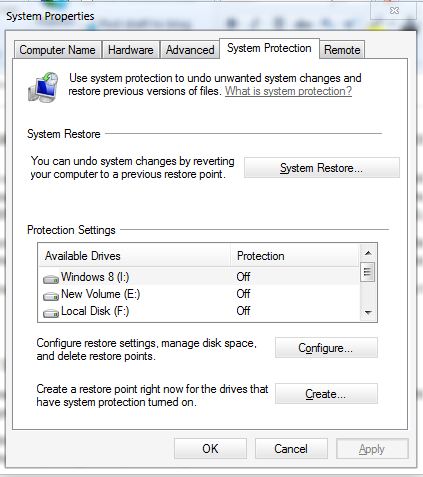423x477 pixels.
Task: Select the System Protection tab
Action: pos(269,48)
